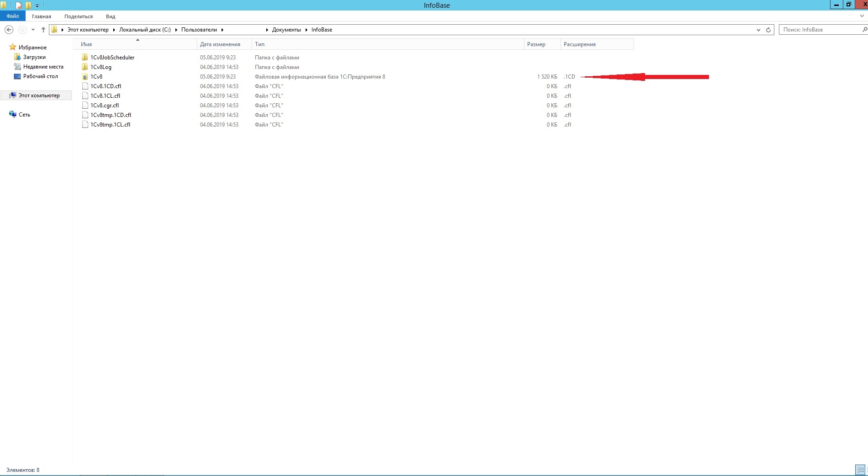Click Документы breadcrumb
The width and height of the screenshot is (868, 476).
click(286, 30)
